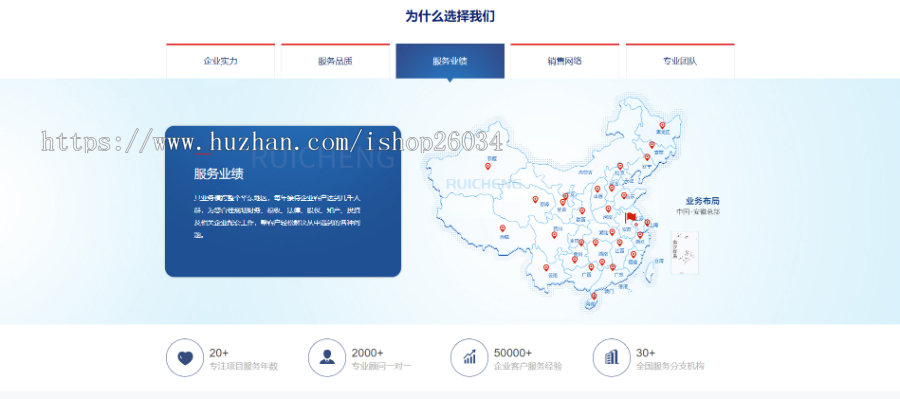900x399 pixels.
Task: Click the building icon beside 30+
Action: (612, 358)
